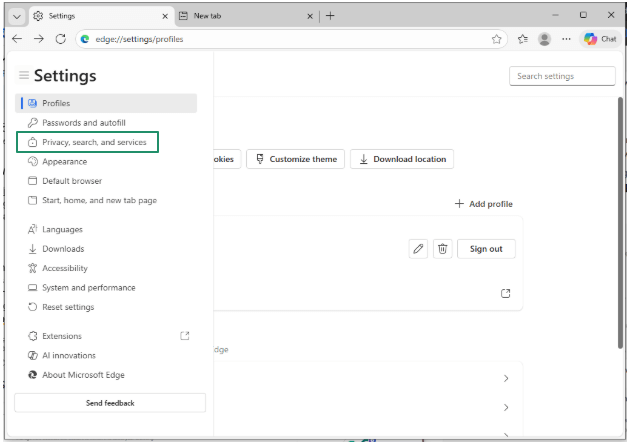Open About Microsoft Edge
Screen dimensions: 630x443
pos(106,375)
